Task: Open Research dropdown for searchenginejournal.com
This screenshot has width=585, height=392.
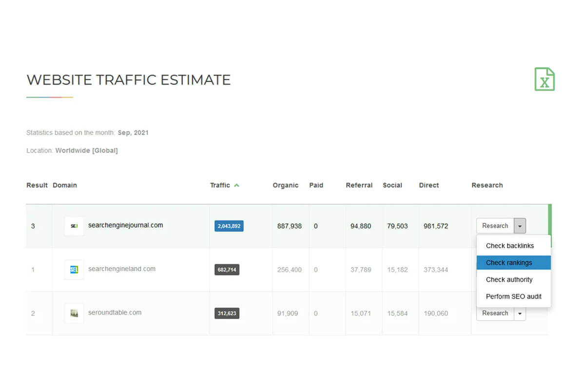Action: click(x=520, y=226)
